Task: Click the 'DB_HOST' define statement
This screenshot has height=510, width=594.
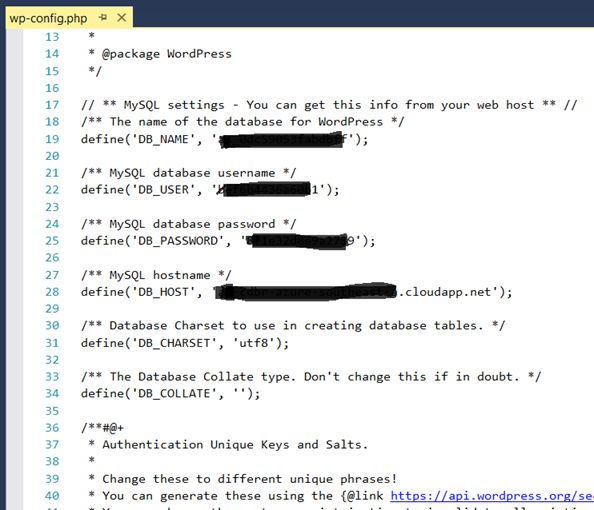Action: click(x=296, y=292)
